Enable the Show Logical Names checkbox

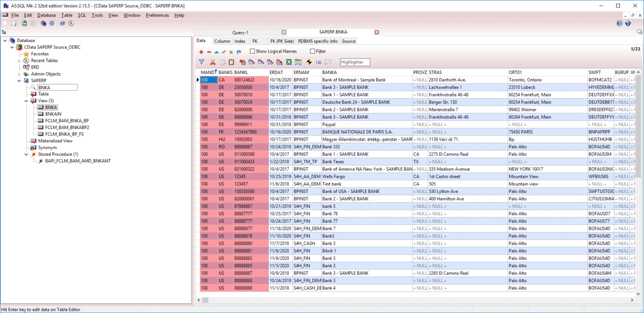(x=253, y=52)
